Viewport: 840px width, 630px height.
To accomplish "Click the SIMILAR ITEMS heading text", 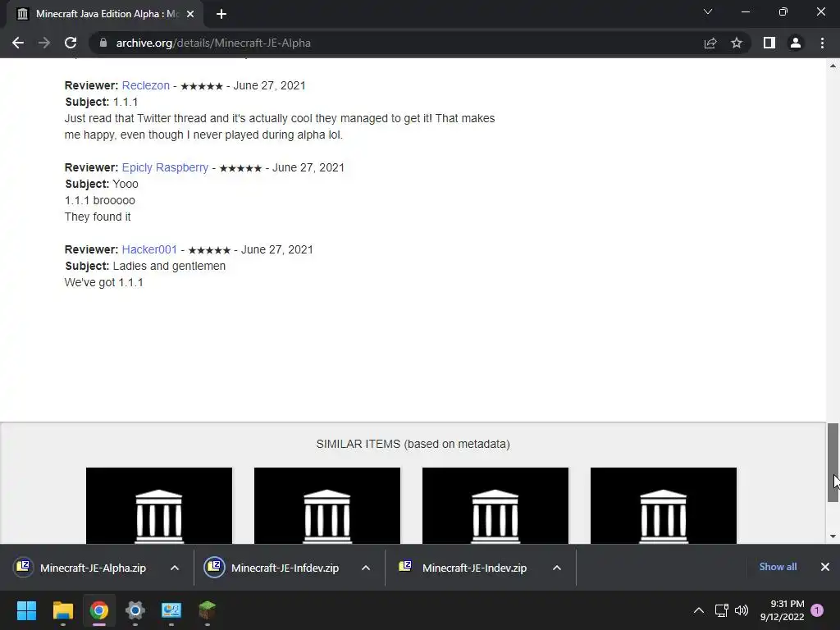I will [413, 444].
